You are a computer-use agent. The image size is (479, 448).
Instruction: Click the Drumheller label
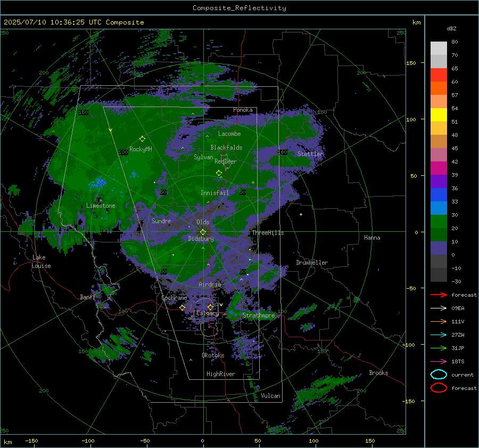312,263
